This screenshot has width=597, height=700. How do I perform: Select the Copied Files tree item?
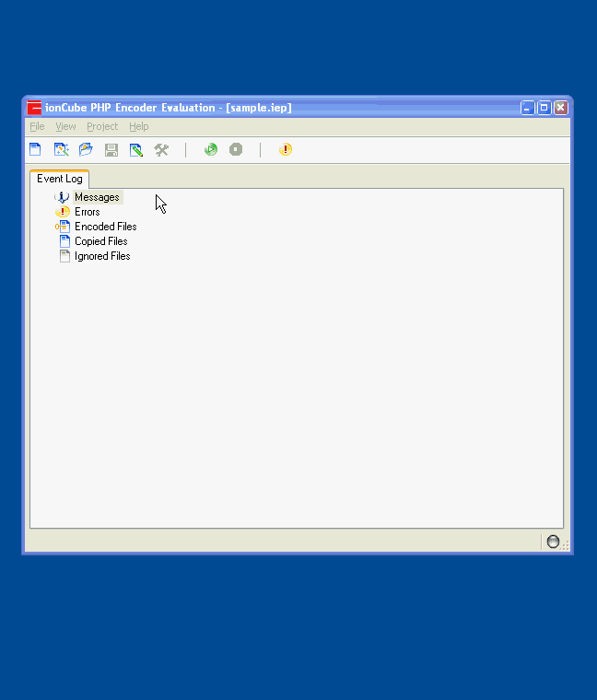point(101,241)
